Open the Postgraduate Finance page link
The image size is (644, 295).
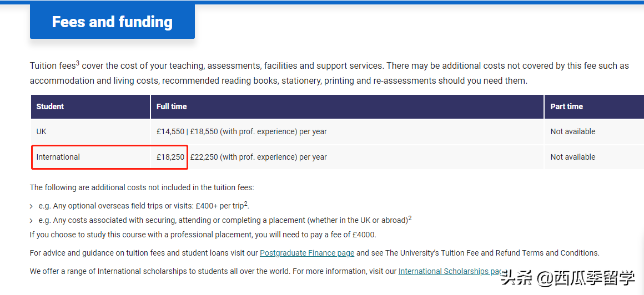[x=306, y=253]
